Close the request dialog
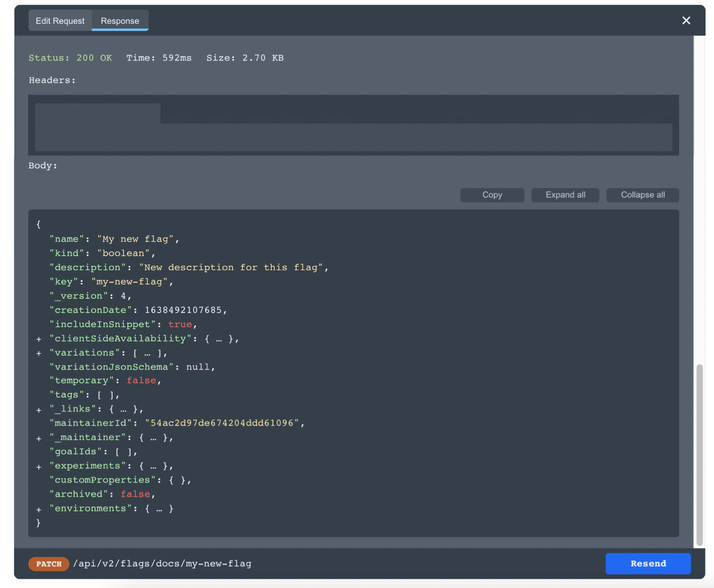The image size is (714, 588). pos(686,20)
